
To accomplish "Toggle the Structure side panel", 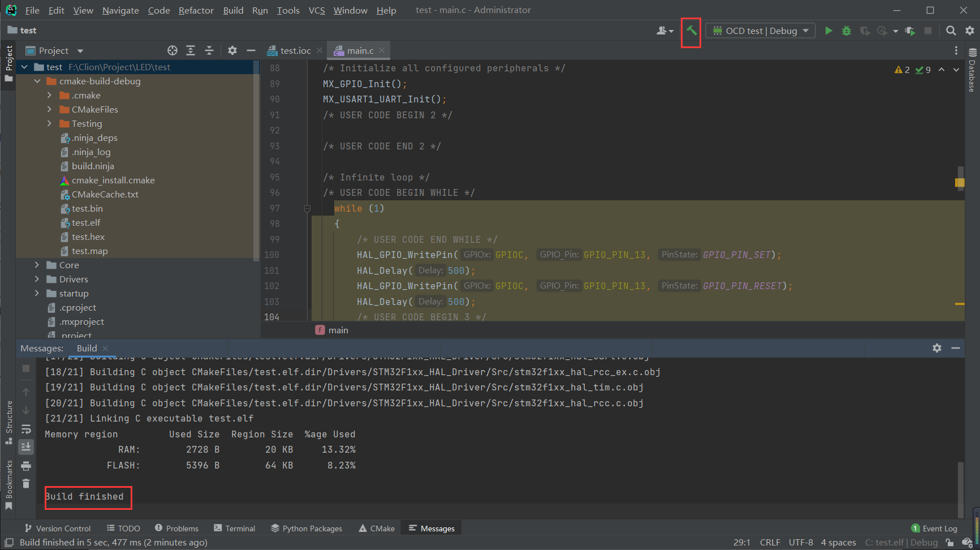I will pyautogui.click(x=8, y=422).
